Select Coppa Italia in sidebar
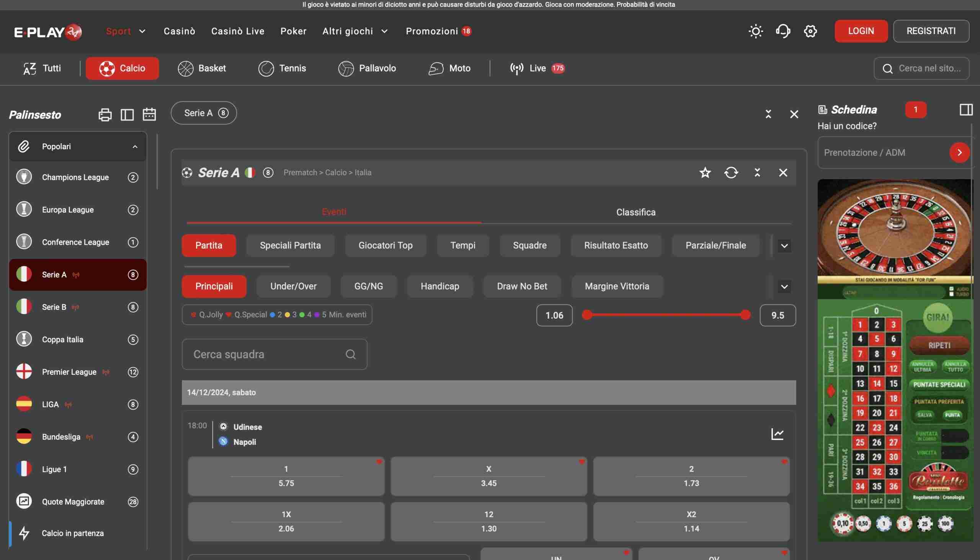 point(78,340)
